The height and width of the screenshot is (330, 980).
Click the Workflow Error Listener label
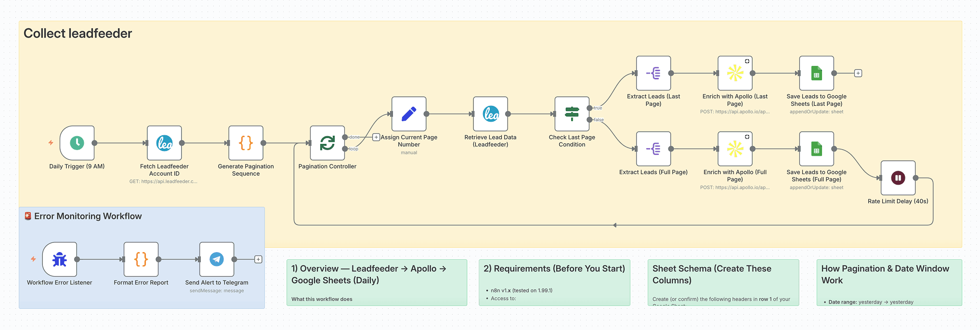(60, 283)
